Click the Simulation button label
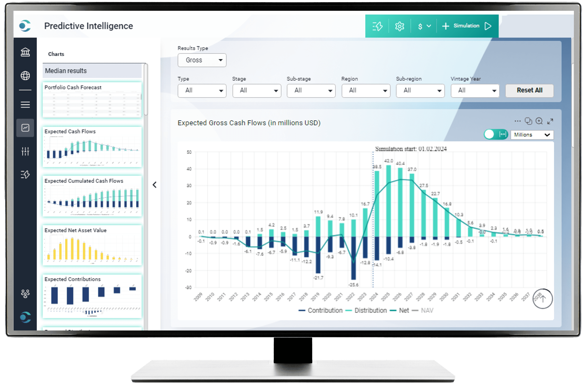 tap(466, 26)
